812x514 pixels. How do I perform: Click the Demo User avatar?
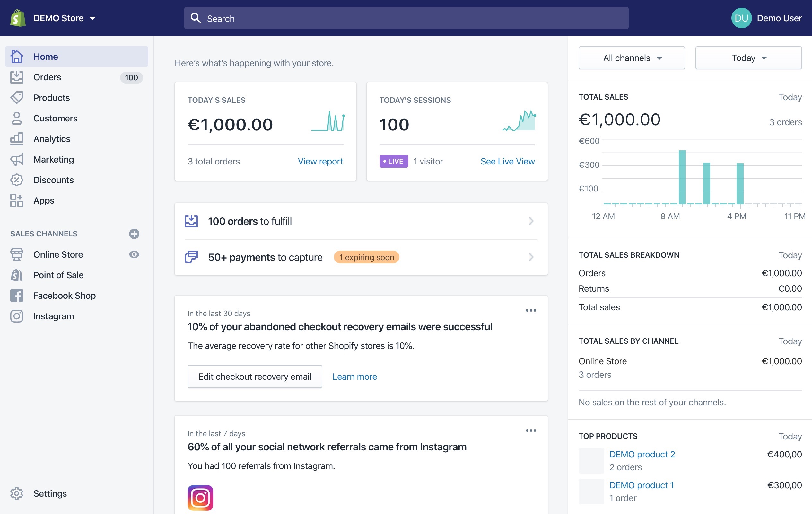(x=741, y=18)
